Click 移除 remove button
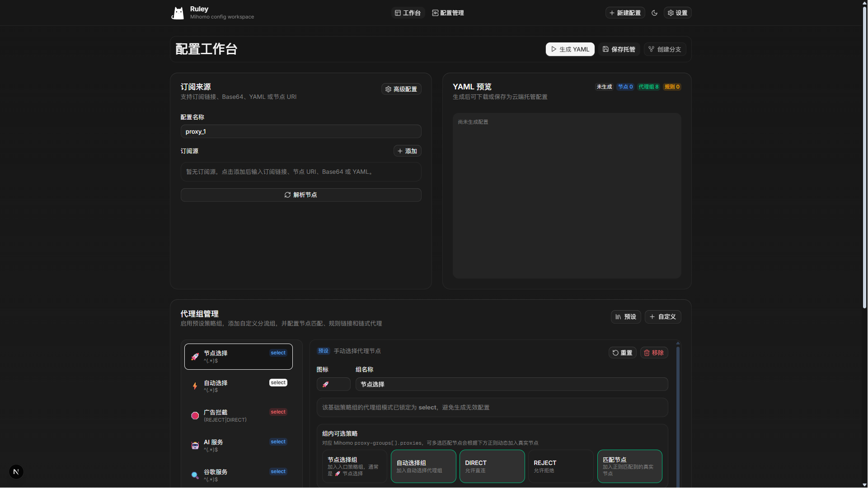 tap(654, 353)
